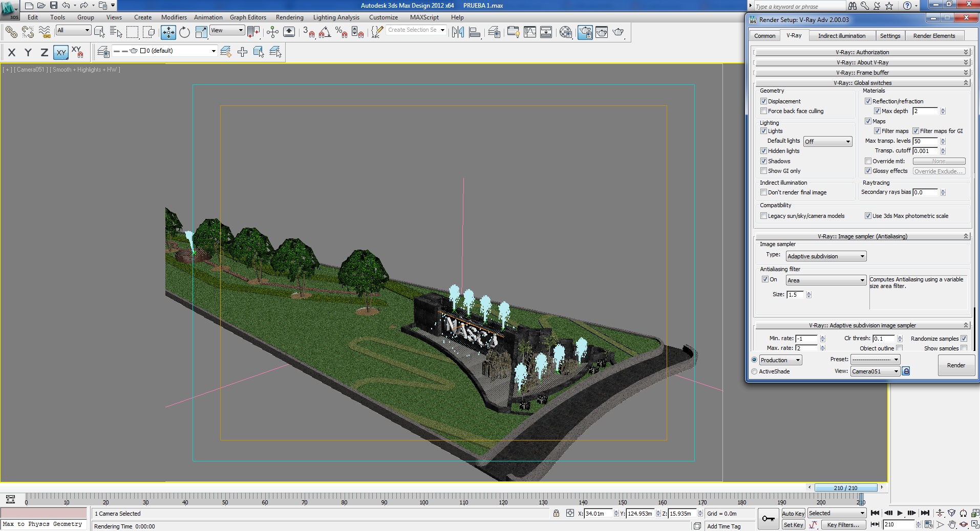Image resolution: width=980 pixels, height=531 pixels.
Task: Select the Move tool in main toolbar
Action: coord(168,32)
